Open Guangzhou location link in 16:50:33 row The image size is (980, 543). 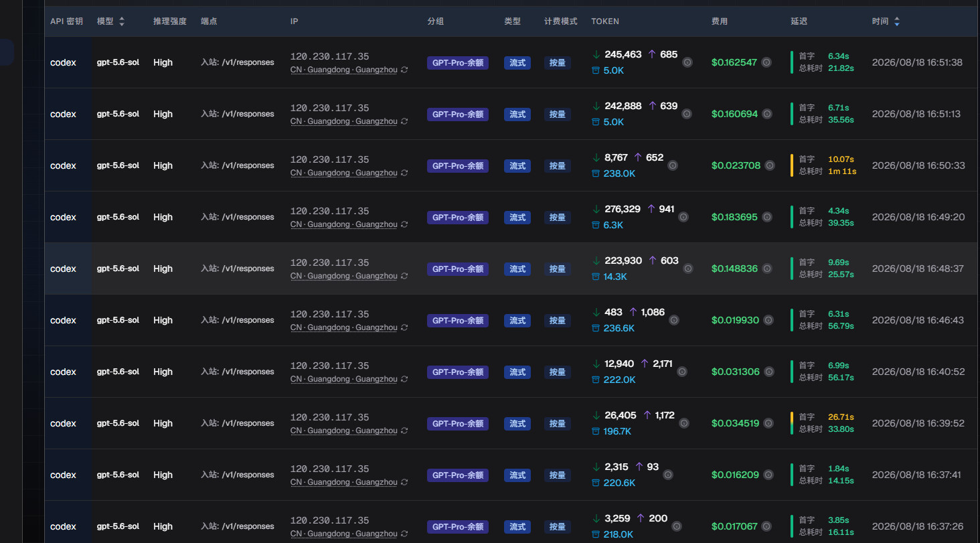[x=344, y=173]
